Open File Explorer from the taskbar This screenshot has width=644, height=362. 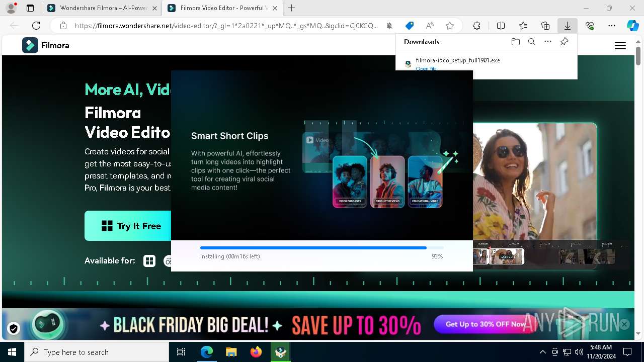[231, 352]
